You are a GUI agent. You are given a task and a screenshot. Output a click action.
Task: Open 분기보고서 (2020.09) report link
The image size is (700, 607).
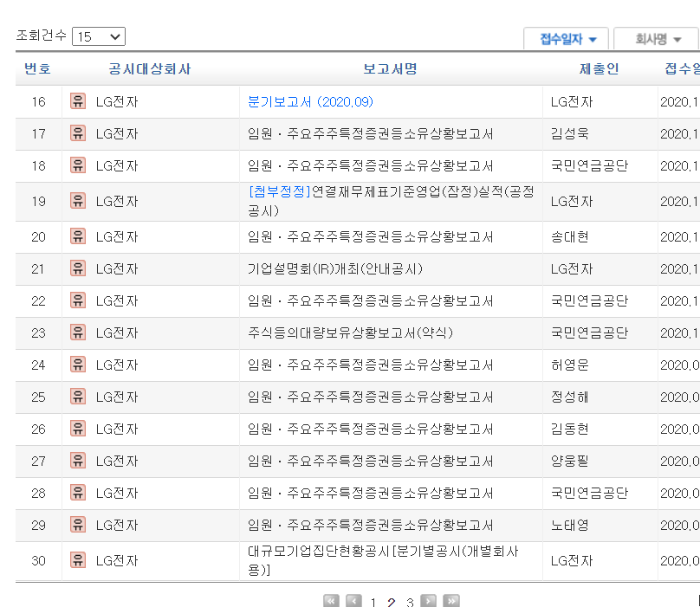(x=310, y=102)
